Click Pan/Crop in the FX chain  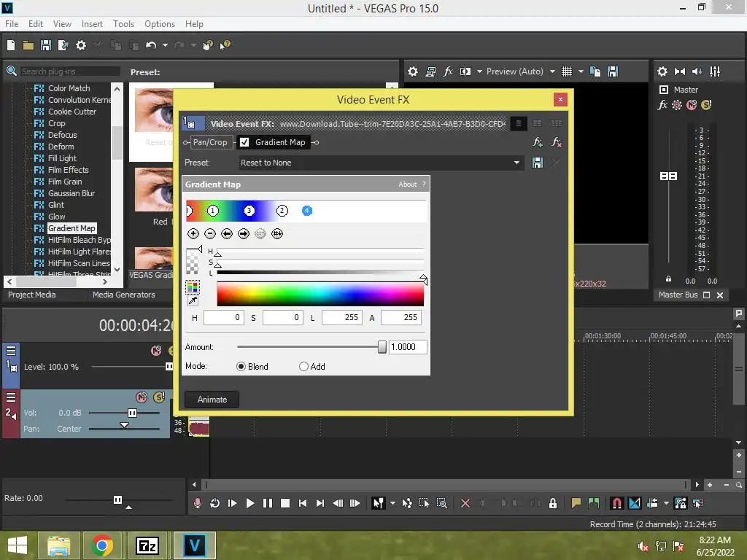click(x=210, y=142)
